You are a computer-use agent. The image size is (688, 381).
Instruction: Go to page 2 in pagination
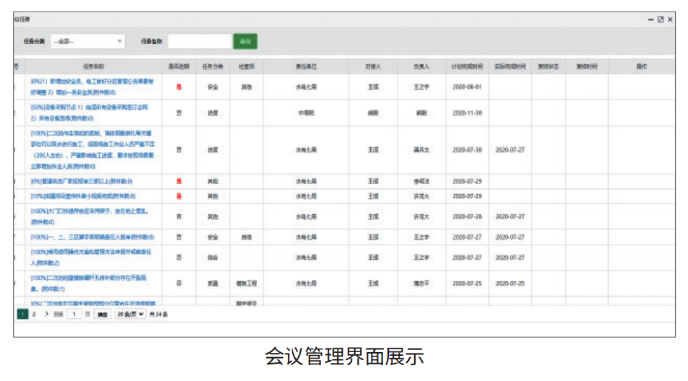pos(34,314)
